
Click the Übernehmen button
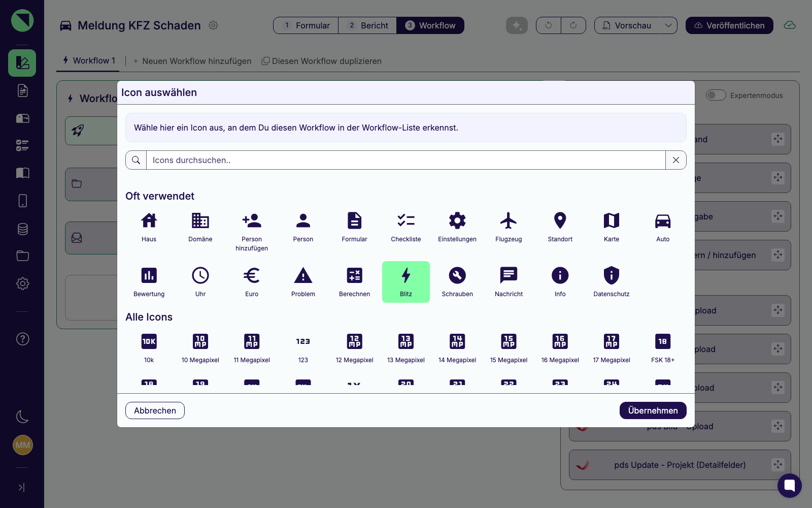(x=653, y=410)
